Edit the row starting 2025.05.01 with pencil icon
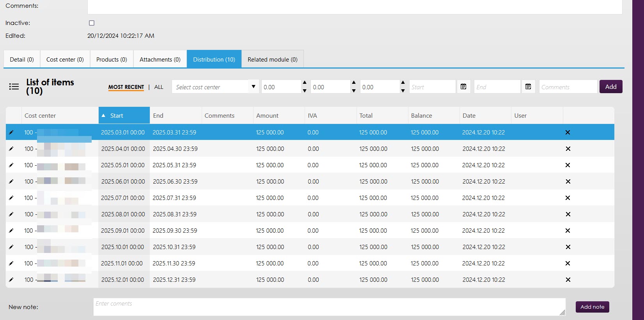Viewport: 644px width, 320px height. [x=11, y=165]
